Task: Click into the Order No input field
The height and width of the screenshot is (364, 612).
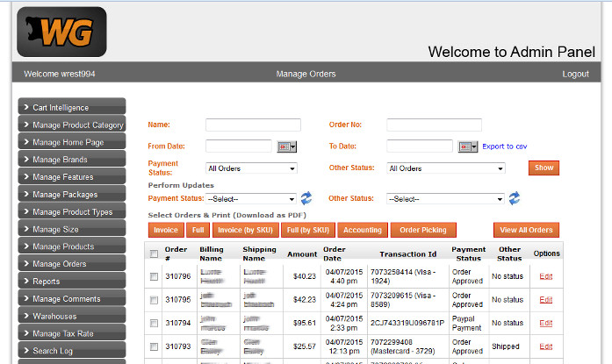Action: point(434,125)
